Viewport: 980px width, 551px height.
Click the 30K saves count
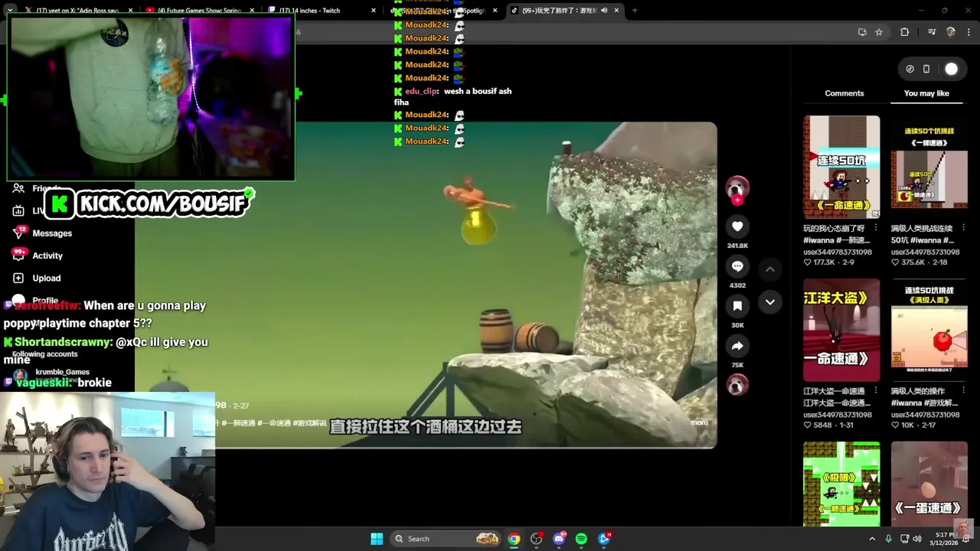[x=737, y=325]
